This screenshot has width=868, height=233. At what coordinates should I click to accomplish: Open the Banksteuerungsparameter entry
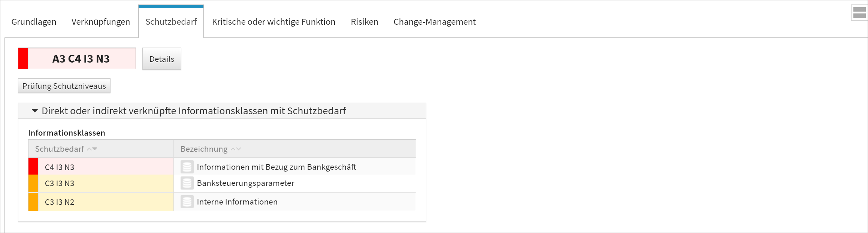click(x=245, y=183)
